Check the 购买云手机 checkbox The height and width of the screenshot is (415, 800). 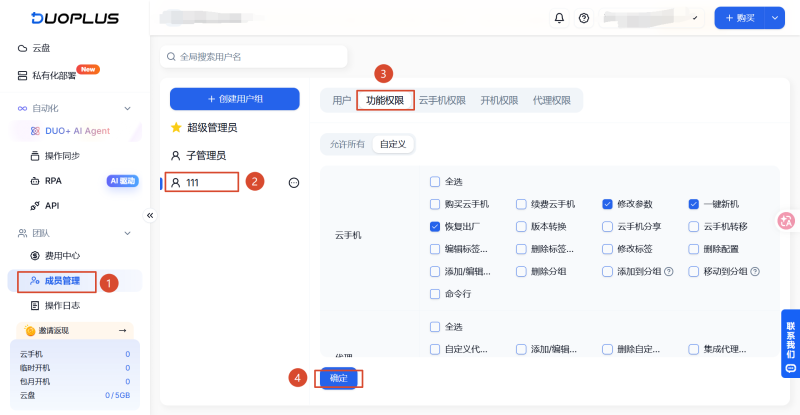tap(435, 204)
